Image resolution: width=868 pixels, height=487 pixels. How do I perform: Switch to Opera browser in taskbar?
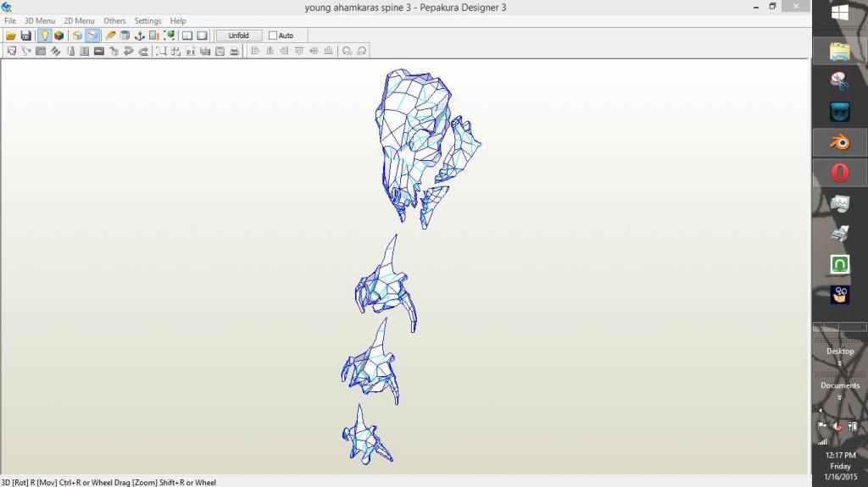840,173
